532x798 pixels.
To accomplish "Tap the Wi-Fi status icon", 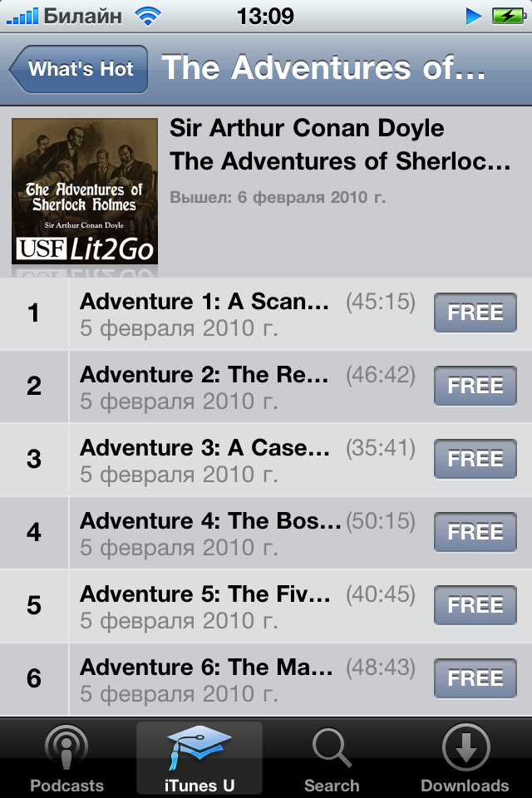I will point(148,17).
